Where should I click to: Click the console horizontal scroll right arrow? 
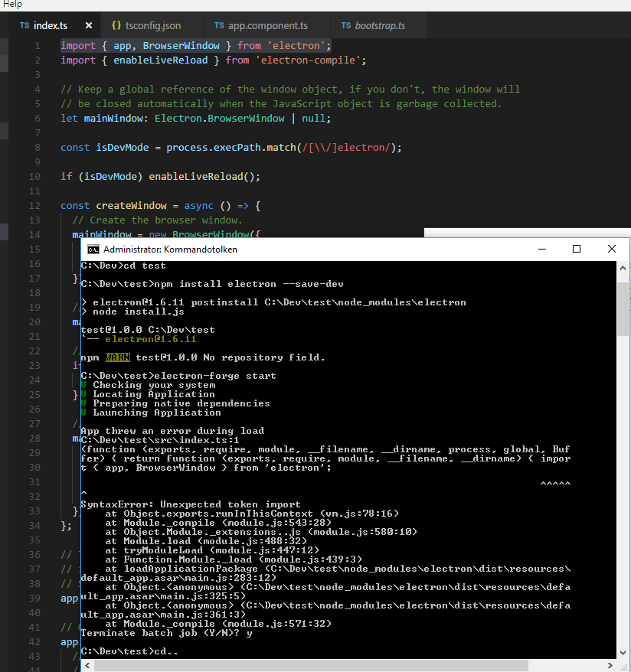[610, 665]
